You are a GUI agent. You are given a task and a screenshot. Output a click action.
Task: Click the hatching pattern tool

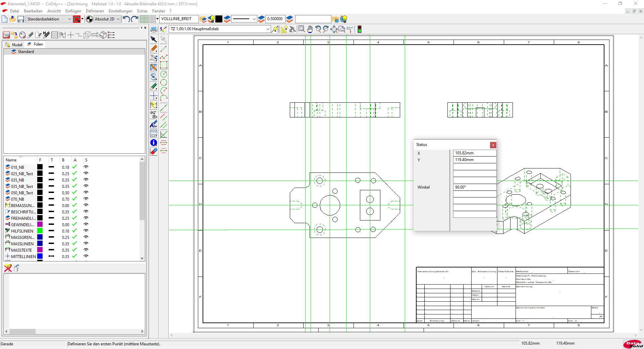(154, 134)
